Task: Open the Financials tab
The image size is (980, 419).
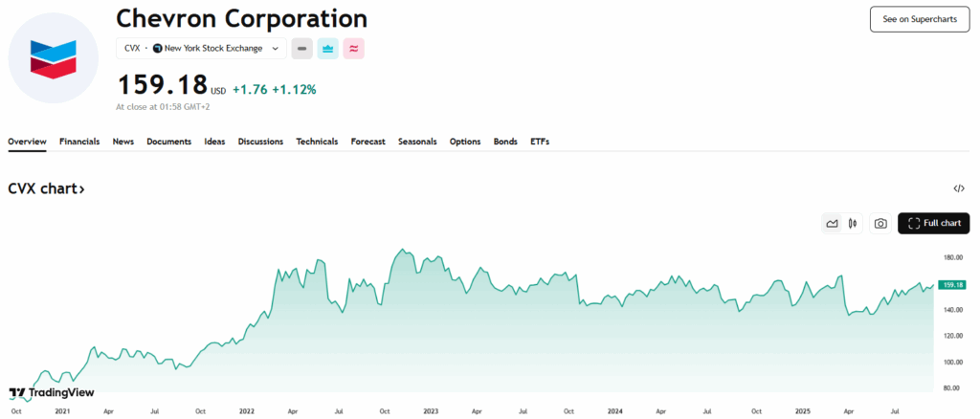Action: pyautogui.click(x=79, y=142)
